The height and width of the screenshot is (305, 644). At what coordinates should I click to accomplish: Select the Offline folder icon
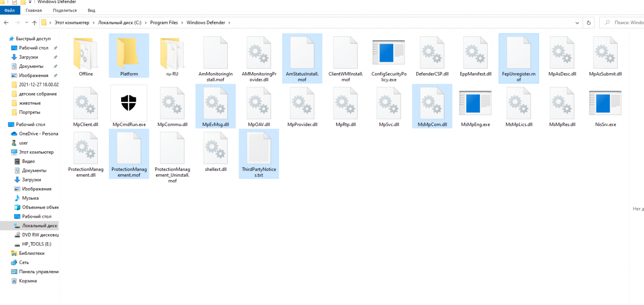pos(86,53)
